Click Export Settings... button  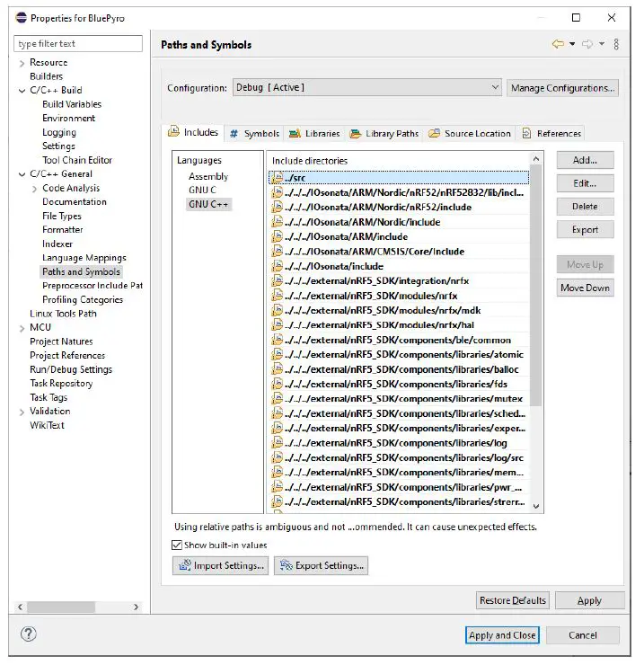click(x=321, y=566)
